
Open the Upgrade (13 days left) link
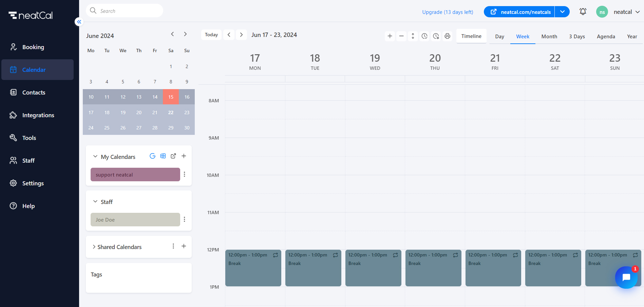(x=448, y=12)
